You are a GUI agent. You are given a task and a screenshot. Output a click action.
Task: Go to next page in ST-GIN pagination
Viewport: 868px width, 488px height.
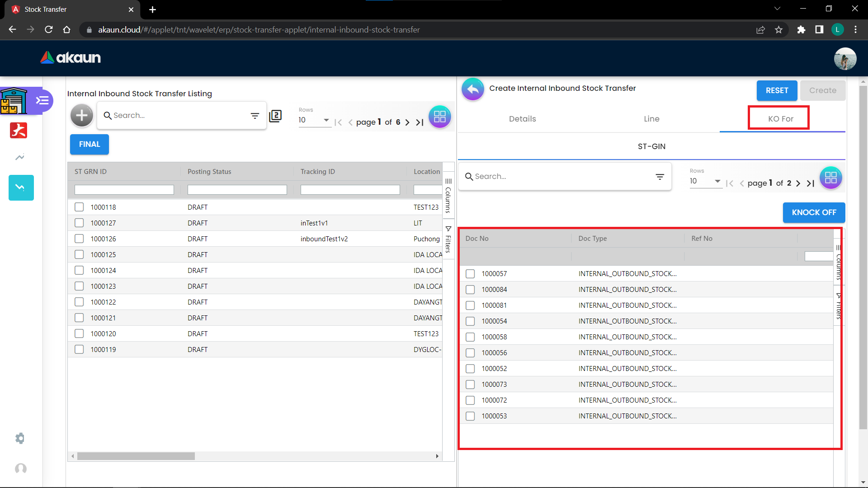click(798, 183)
